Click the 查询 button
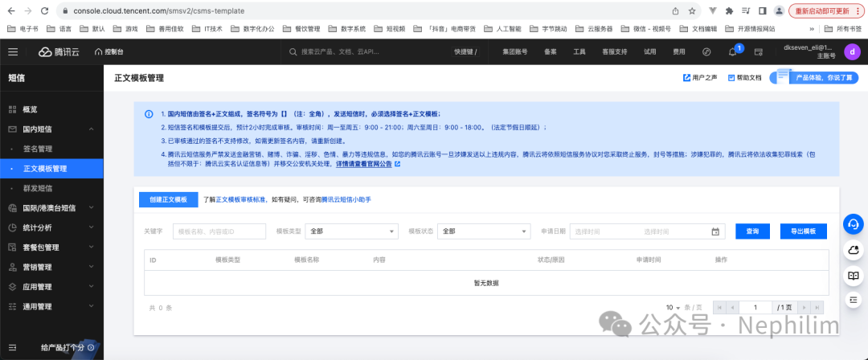Viewport: 868px width, 360px height. click(x=752, y=231)
